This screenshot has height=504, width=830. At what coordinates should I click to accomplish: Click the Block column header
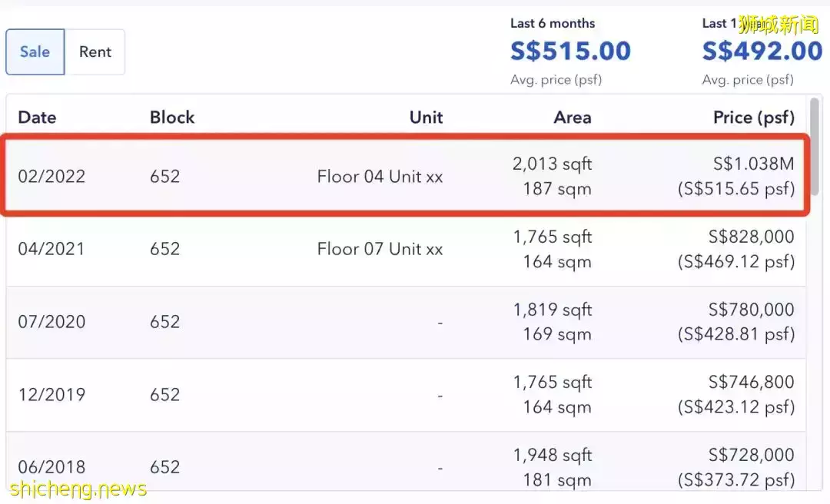pyautogui.click(x=172, y=118)
